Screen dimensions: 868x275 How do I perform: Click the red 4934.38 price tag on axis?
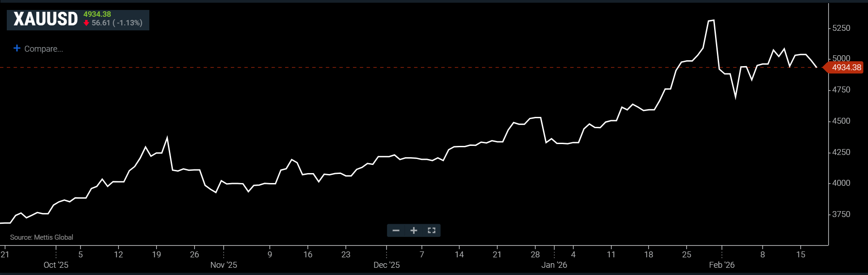845,68
